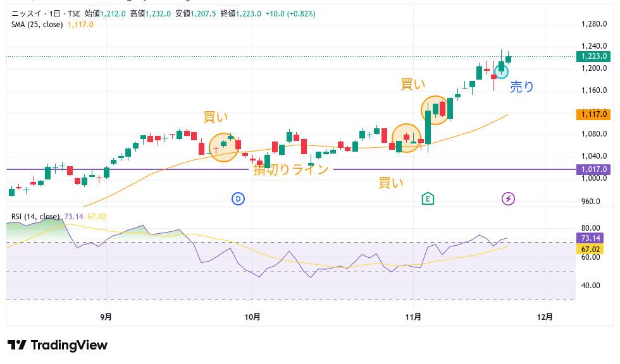Click the 11月 label on time axis

tap(412, 316)
